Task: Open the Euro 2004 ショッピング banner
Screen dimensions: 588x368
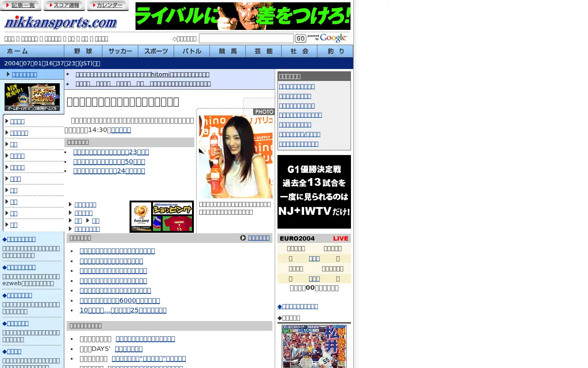Action: click(162, 217)
